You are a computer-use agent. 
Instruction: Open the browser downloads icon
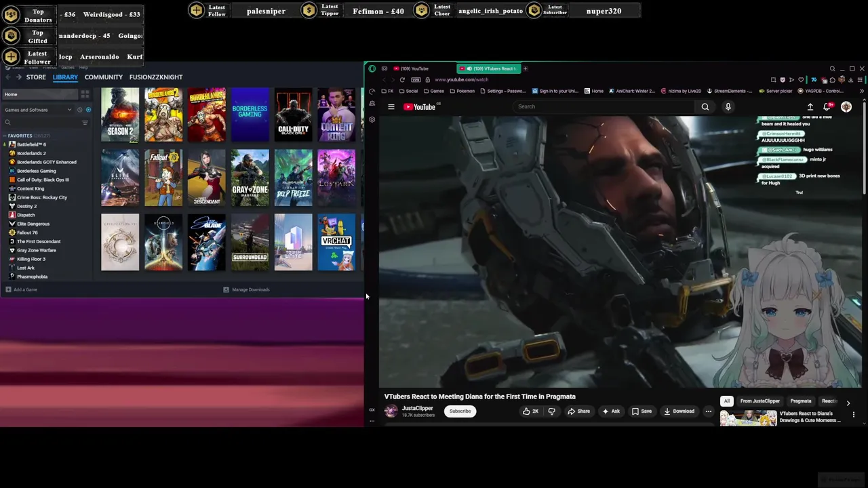[x=851, y=79]
